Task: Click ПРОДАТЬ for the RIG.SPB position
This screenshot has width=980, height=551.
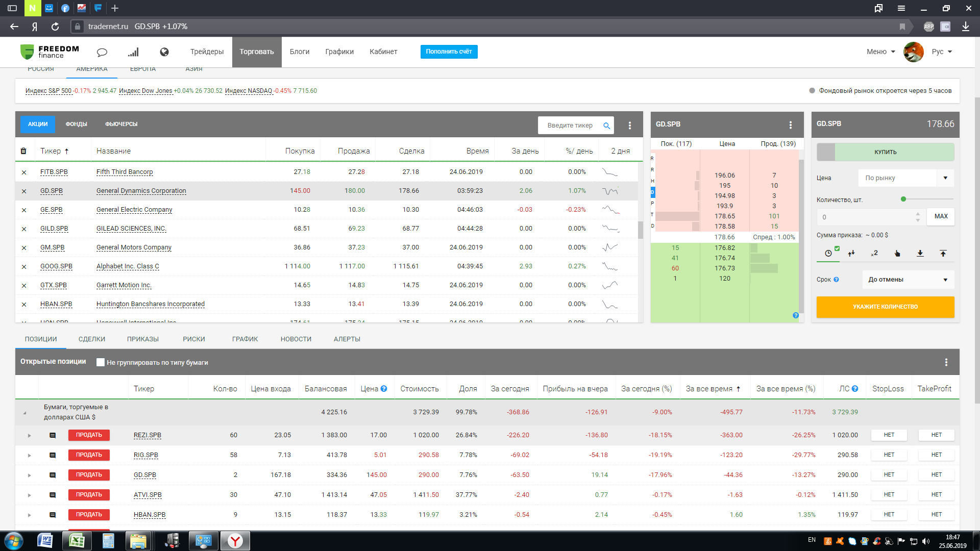Action: coord(89,455)
